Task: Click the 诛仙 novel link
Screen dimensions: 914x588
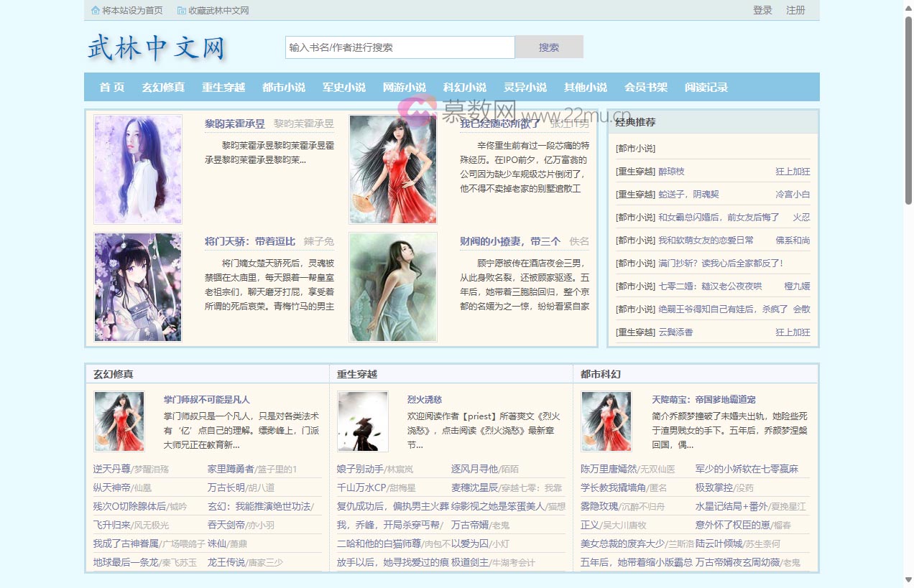Action: tap(216, 544)
